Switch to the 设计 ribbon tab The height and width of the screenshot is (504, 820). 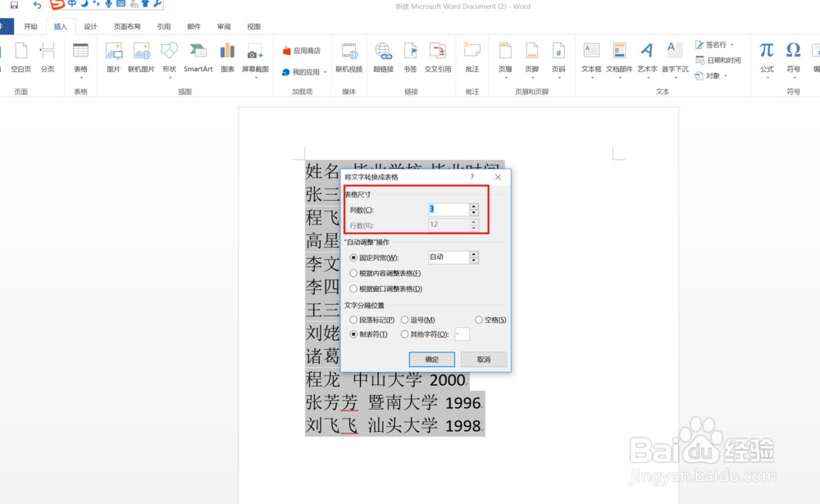[x=90, y=27]
